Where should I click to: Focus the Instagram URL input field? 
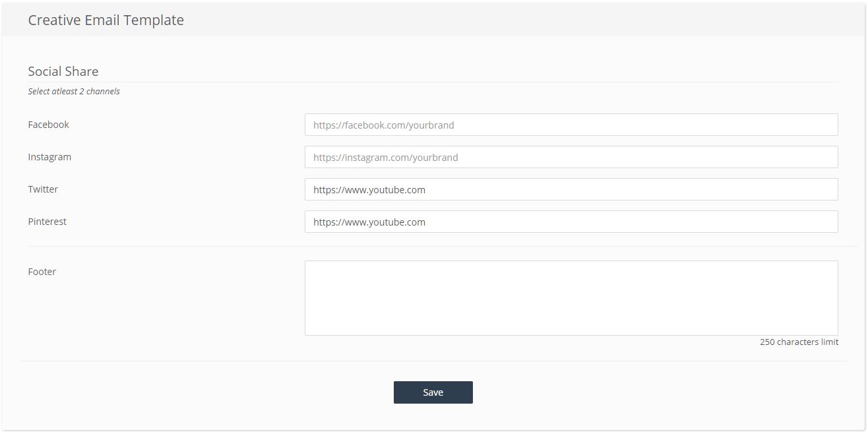coord(571,157)
